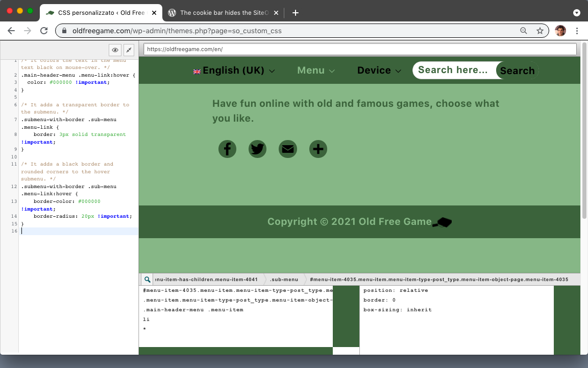
Task: Select #menu-item-4035 breadcrumb in inspector
Action: 439,280
